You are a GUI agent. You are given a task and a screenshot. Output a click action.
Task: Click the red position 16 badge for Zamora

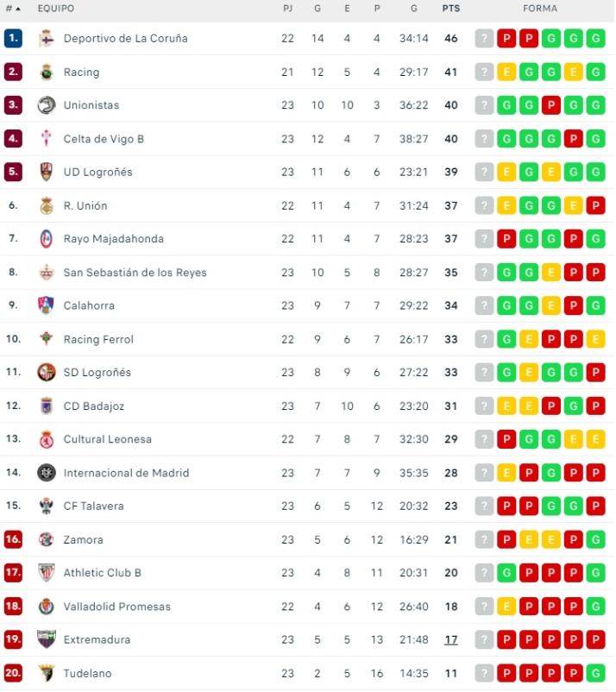13,540
